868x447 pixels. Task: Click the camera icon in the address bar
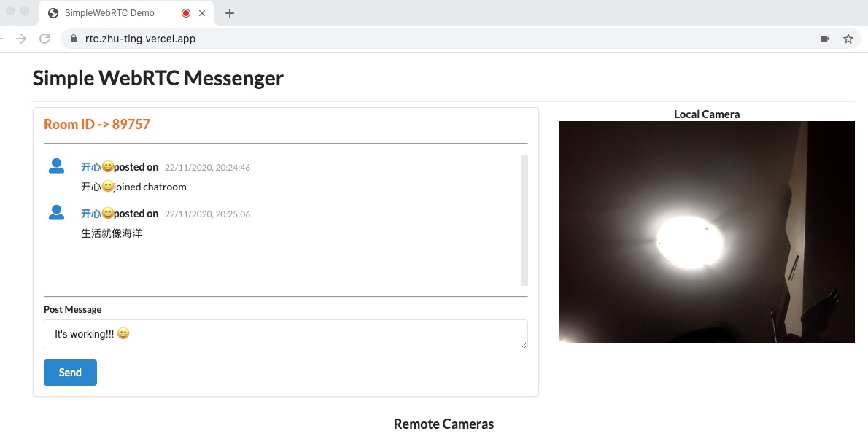pyautogui.click(x=824, y=38)
